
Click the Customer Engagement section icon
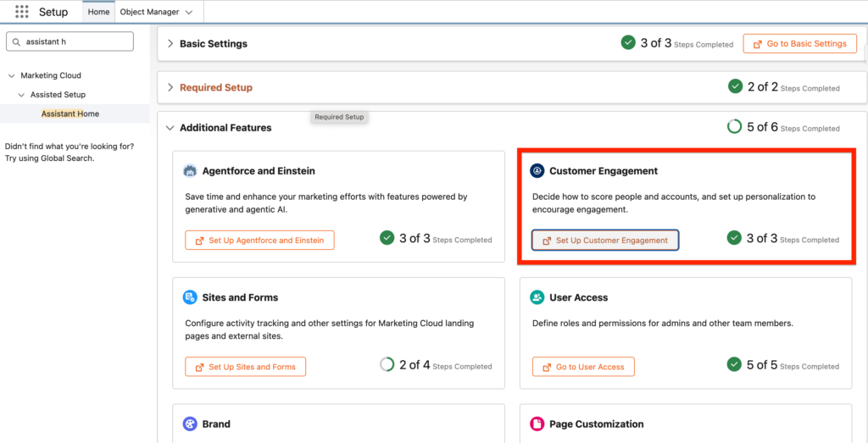click(537, 171)
